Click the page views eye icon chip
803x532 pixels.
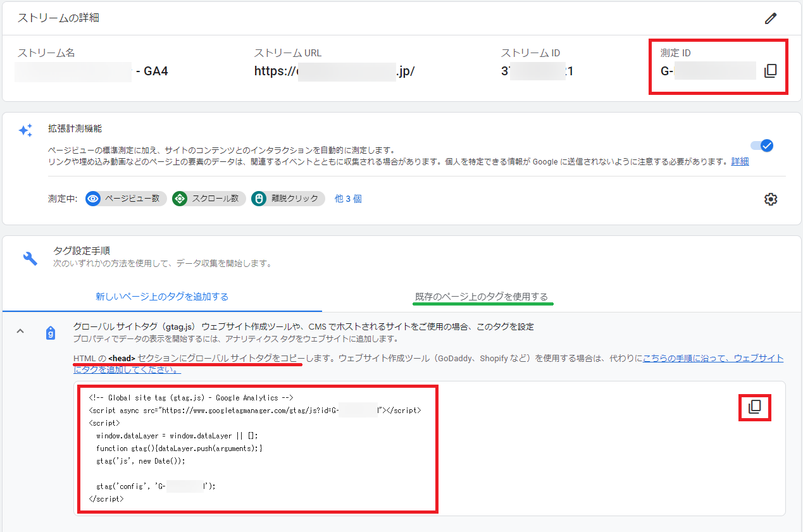[x=94, y=199]
